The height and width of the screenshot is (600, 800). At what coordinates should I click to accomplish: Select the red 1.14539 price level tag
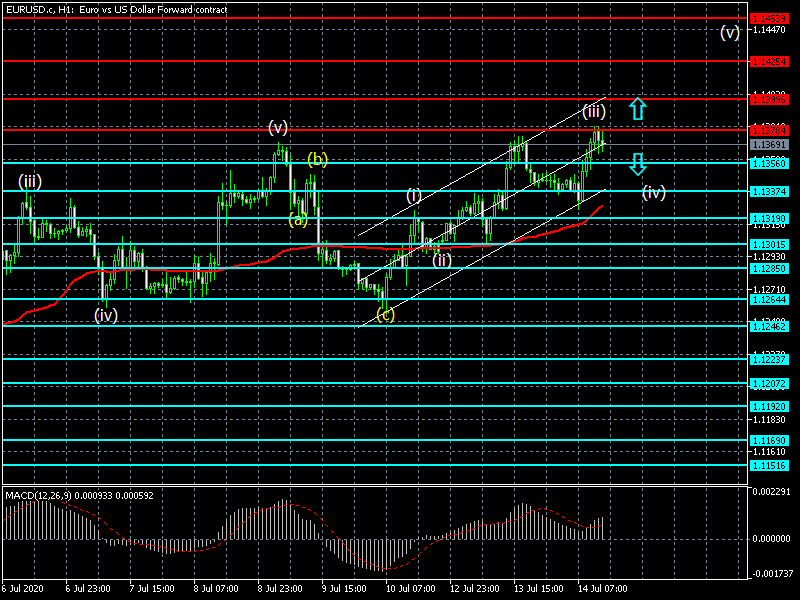(x=769, y=18)
